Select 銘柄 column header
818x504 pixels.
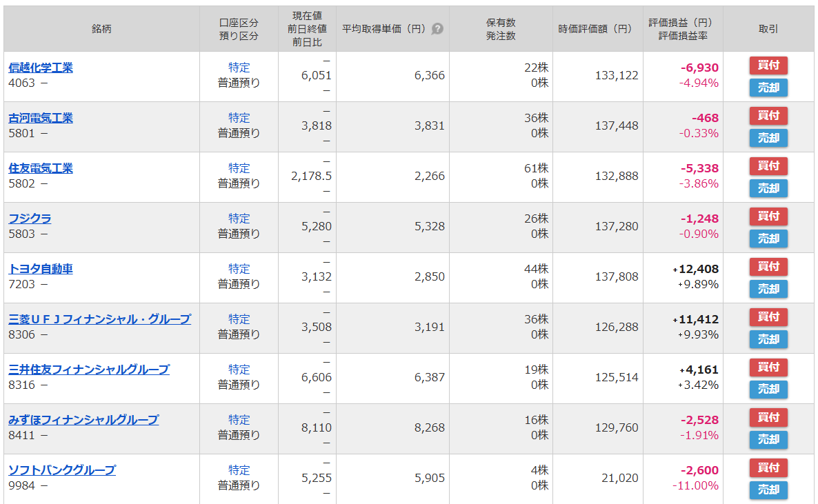(101, 29)
